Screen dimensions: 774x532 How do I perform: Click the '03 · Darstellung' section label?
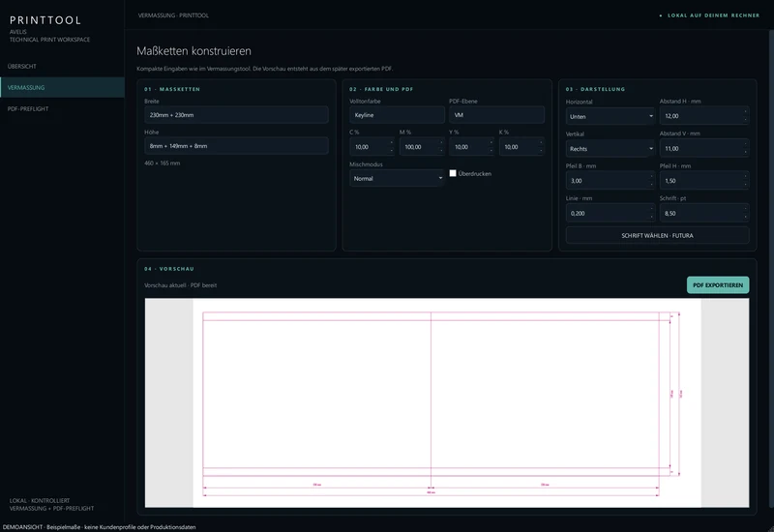tap(595, 89)
